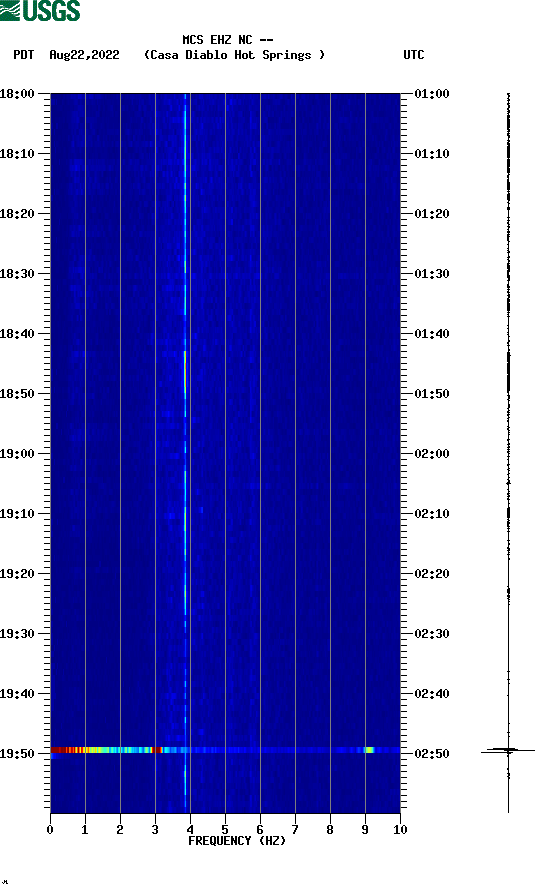Click the 02:00 UTC time label
This screenshot has height=893, width=552.
[x=432, y=454]
